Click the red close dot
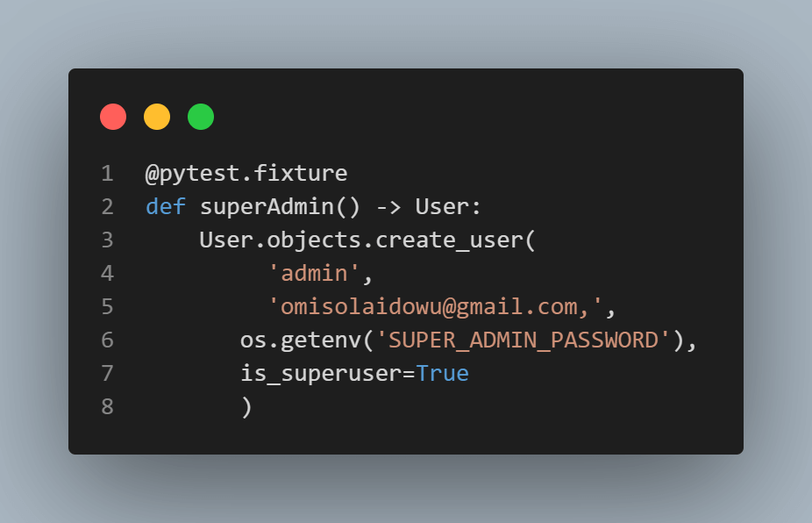The width and height of the screenshot is (812, 523). point(113,117)
